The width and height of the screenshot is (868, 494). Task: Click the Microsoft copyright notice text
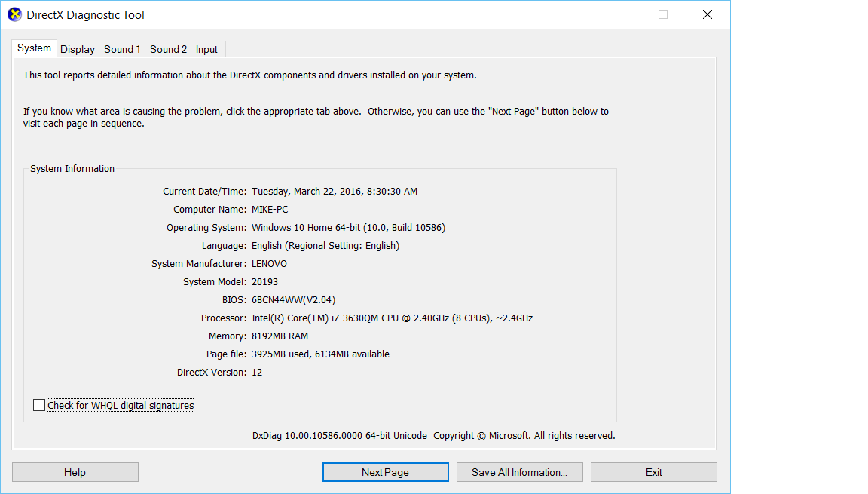524,436
